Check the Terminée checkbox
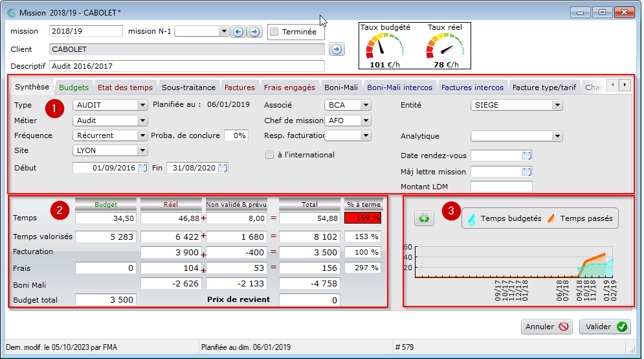 (x=274, y=32)
